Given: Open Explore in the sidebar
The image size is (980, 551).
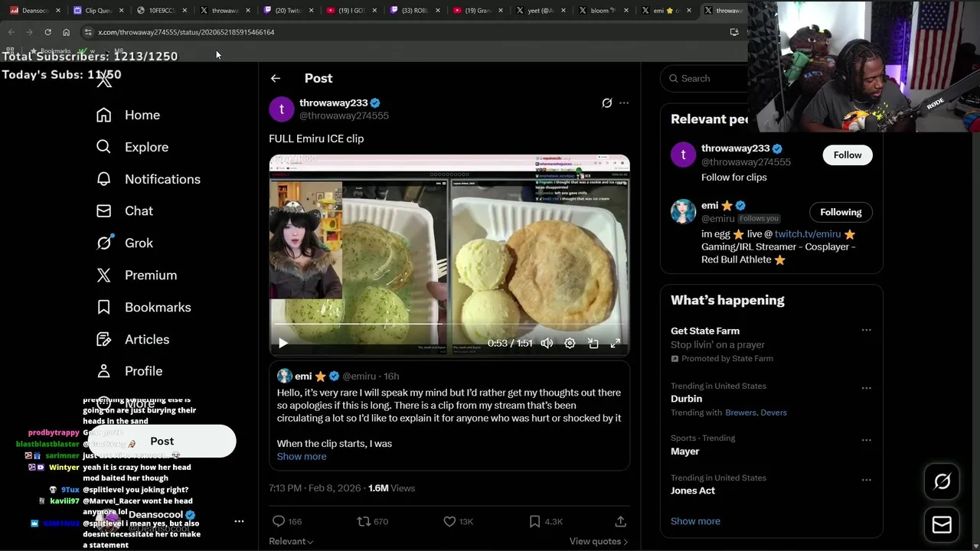Looking at the screenshot, I should pyautogui.click(x=132, y=147).
